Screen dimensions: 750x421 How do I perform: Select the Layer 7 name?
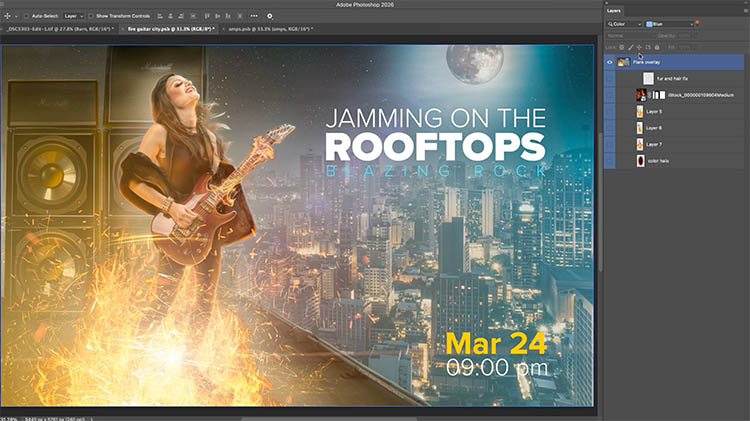(x=654, y=144)
